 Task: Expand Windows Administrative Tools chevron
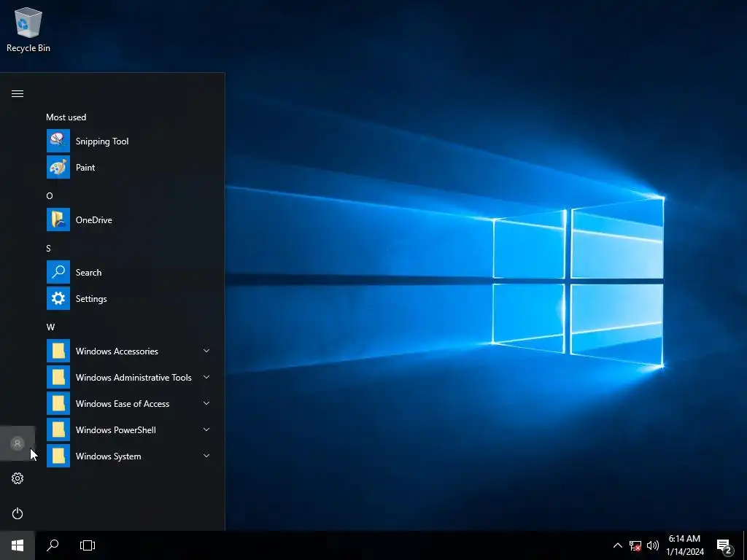(x=206, y=377)
